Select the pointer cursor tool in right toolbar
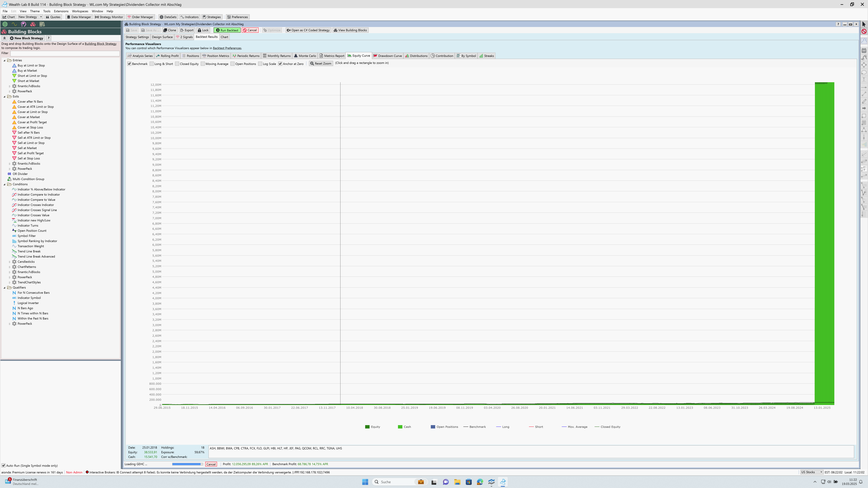This screenshot has height=488, width=868. pos(864,24)
